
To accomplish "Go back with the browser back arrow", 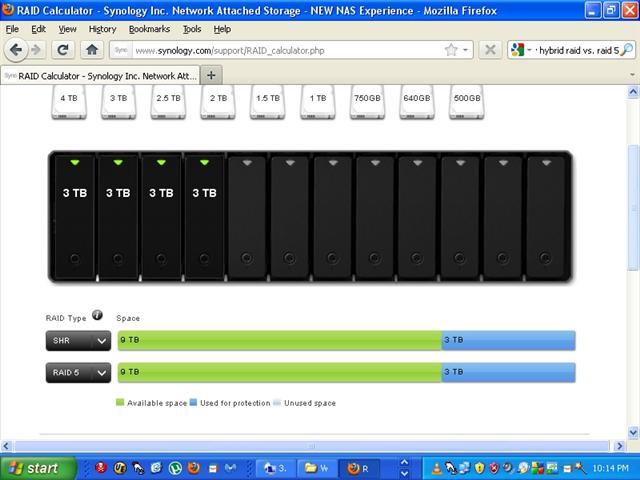I will (x=16, y=50).
